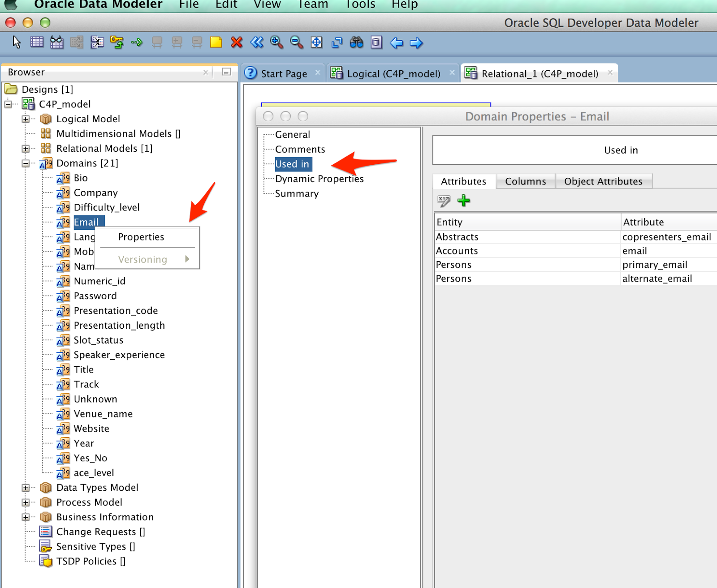Screen dimensions: 717x588
Task: Click the Zoom In magnifier
Action: click(276, 43)
